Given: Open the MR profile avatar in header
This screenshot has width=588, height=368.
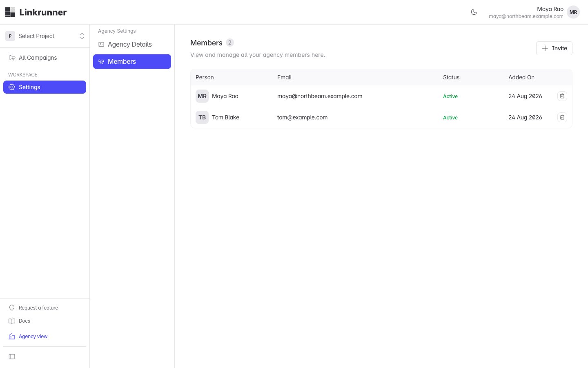Looking at the screenshot, I should [x=573, y=12].
